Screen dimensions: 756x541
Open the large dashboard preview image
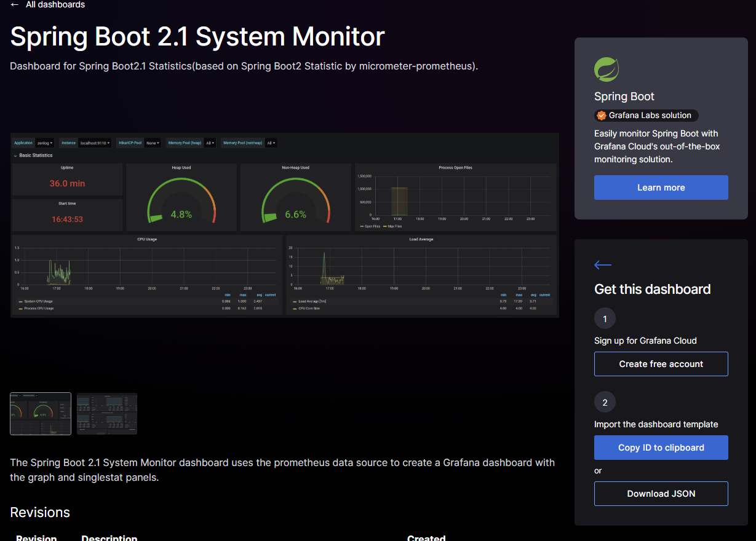click(285, 225)
